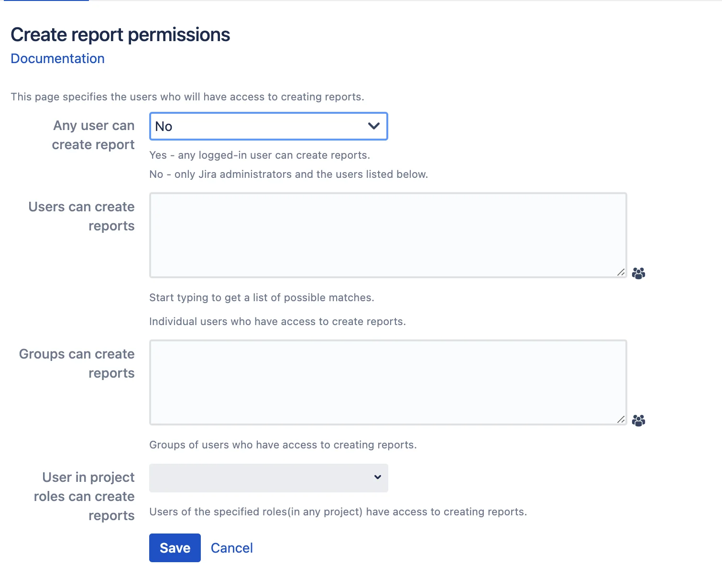
Task: Open the group picker icon beside Groups field
Action: click(x=638, y=420)
